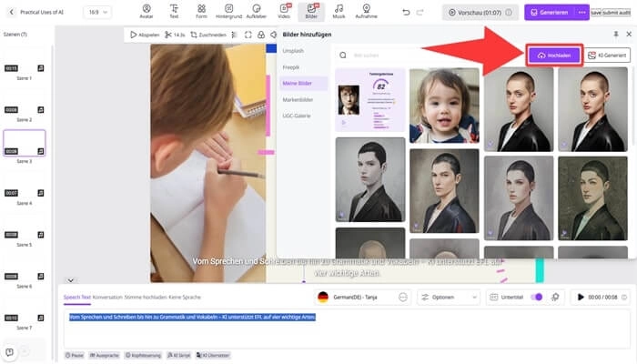
Task: Pin the Bilder hinzufügen panel
Action: tap(616, 35)
